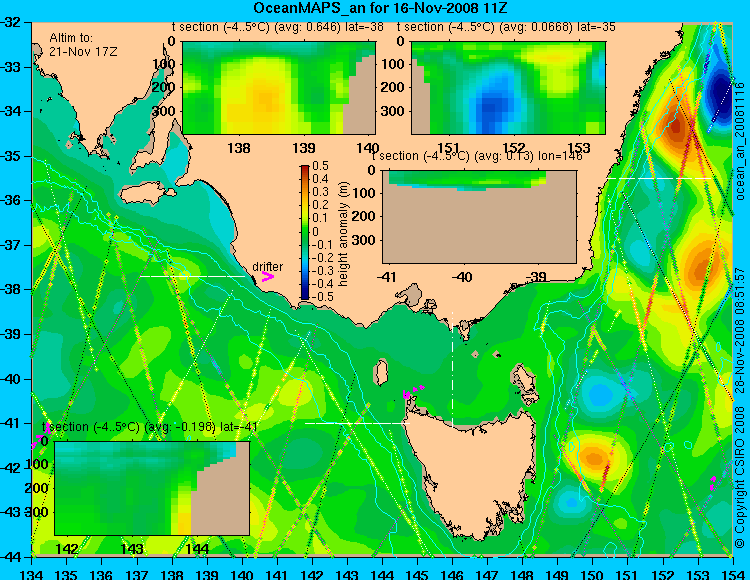Click the 'height anomaly (m)' colorbar label
This screenshot has width=750, height=580.
click(343, 234)
